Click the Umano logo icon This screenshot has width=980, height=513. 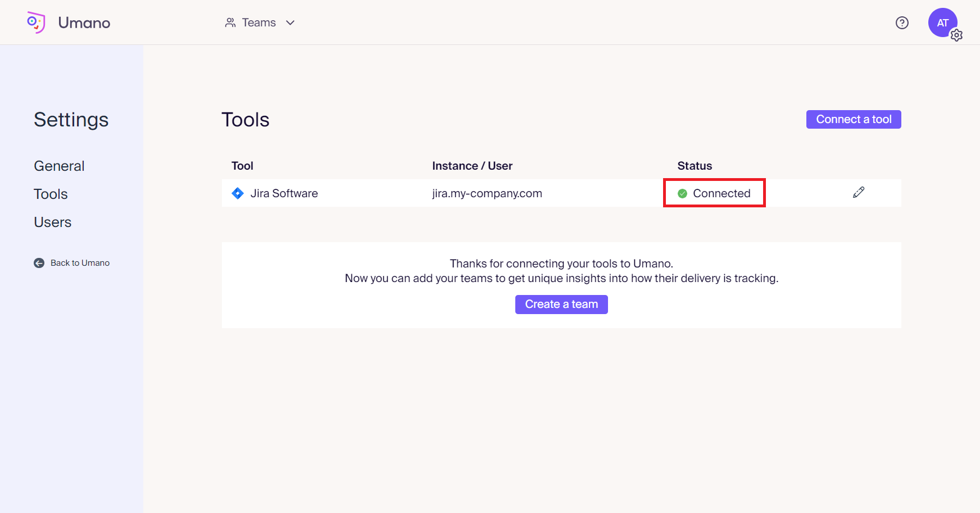36,22
